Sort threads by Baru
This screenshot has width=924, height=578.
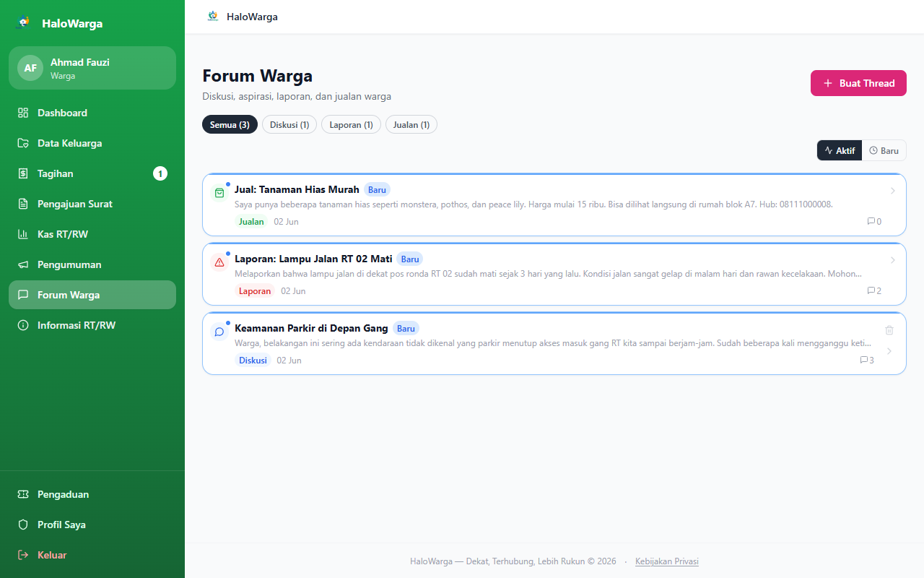[884, 150]
